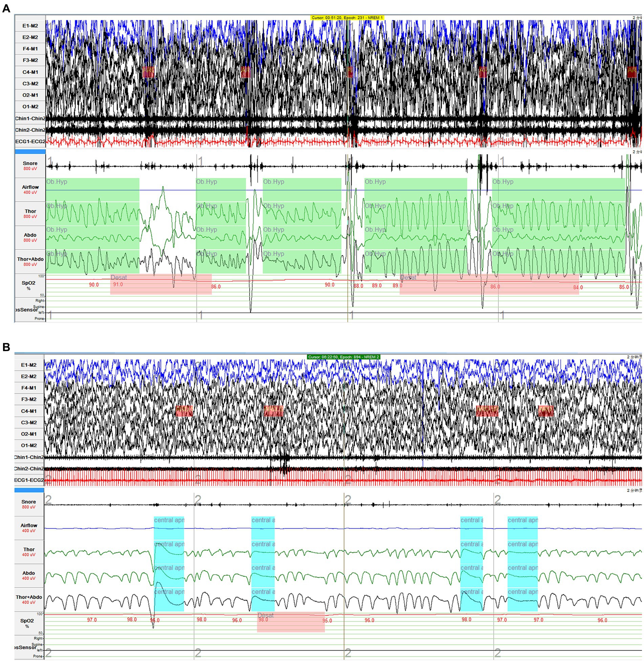644x665 pixels.
Task: Click the ECG1-ECG2 channel label in panel B
Action: click(29, 480)
